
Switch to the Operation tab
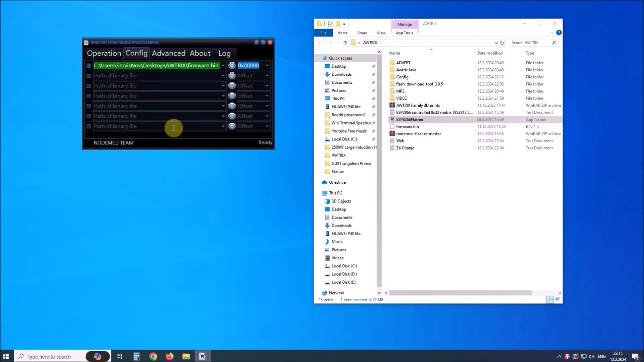[104, 53]
